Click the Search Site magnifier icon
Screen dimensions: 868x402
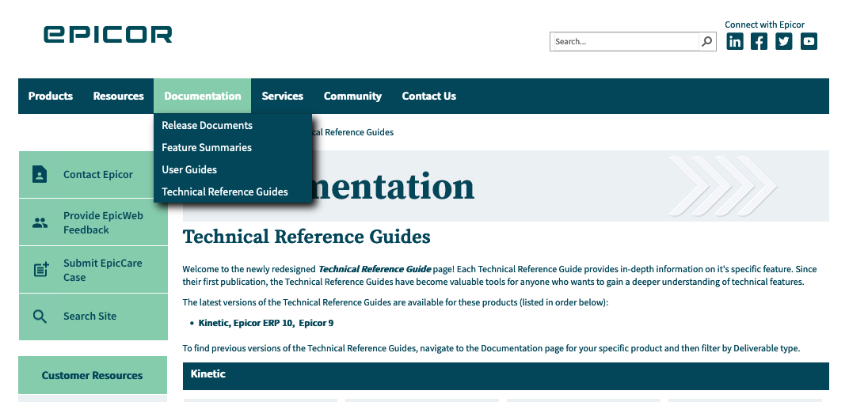[x=40, y=317]
